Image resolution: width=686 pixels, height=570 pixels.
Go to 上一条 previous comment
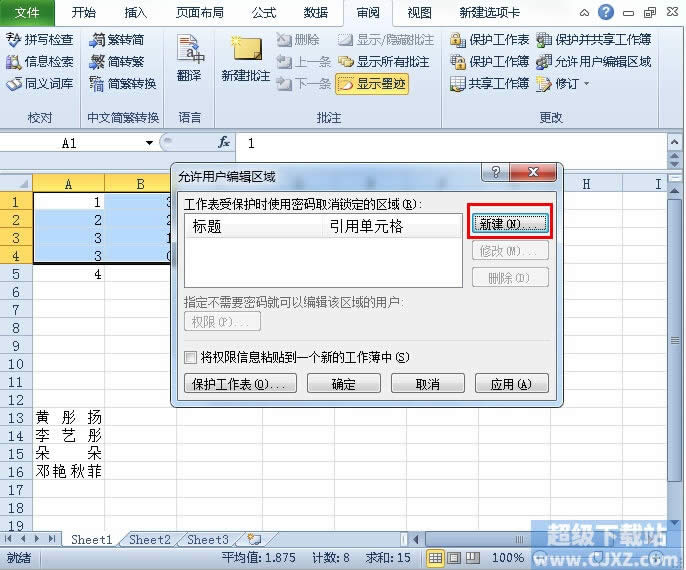304,62
